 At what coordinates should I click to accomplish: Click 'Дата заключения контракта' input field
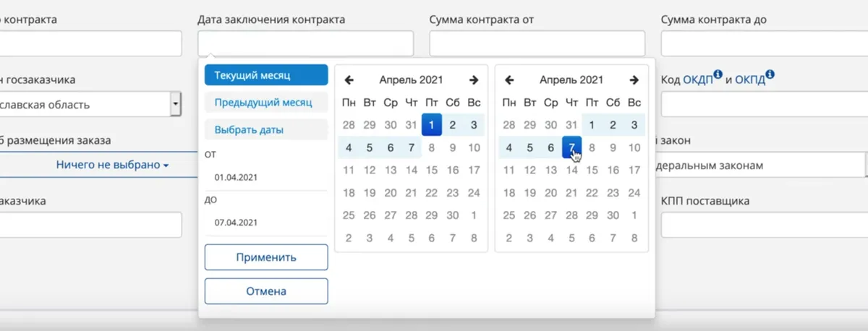tap(305, 43)
